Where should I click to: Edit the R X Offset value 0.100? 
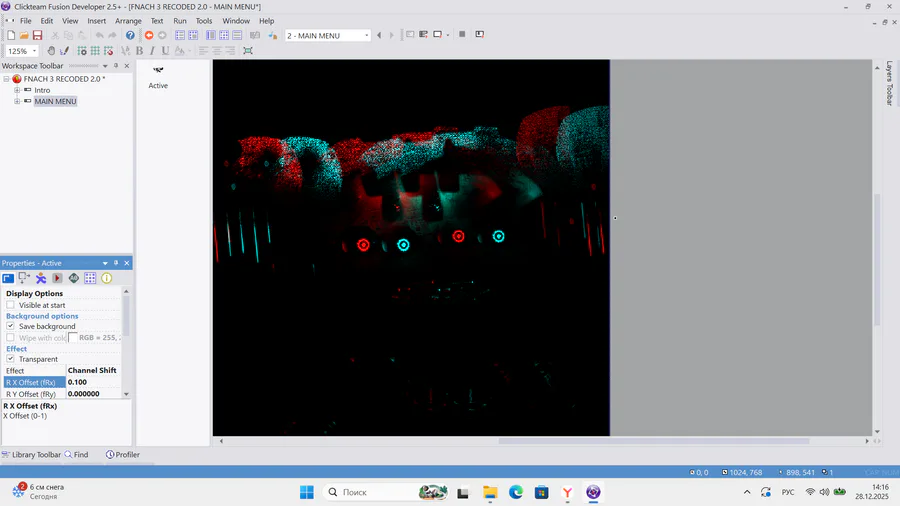93,382
